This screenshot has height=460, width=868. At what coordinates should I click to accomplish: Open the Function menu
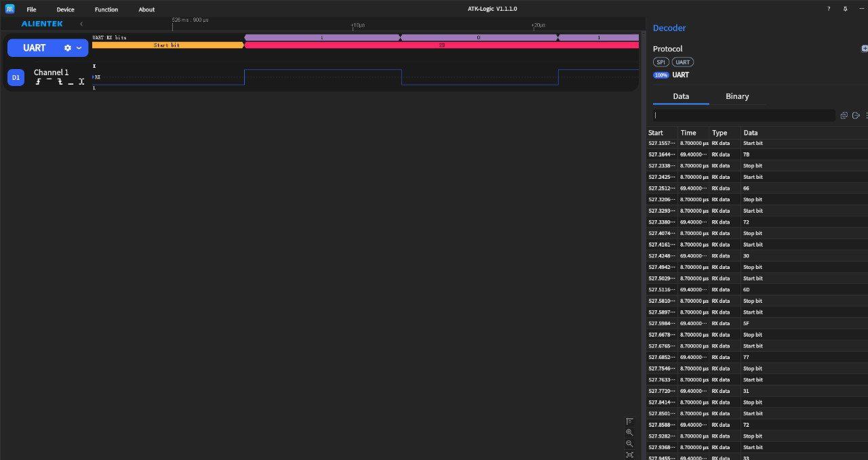[x=106, y=9]
